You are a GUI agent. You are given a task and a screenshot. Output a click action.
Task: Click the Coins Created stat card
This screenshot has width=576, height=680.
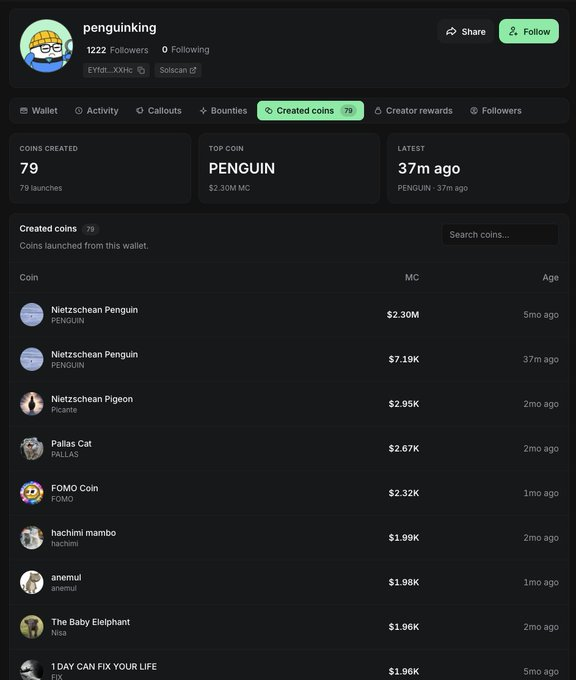click(x=100, y=168)
